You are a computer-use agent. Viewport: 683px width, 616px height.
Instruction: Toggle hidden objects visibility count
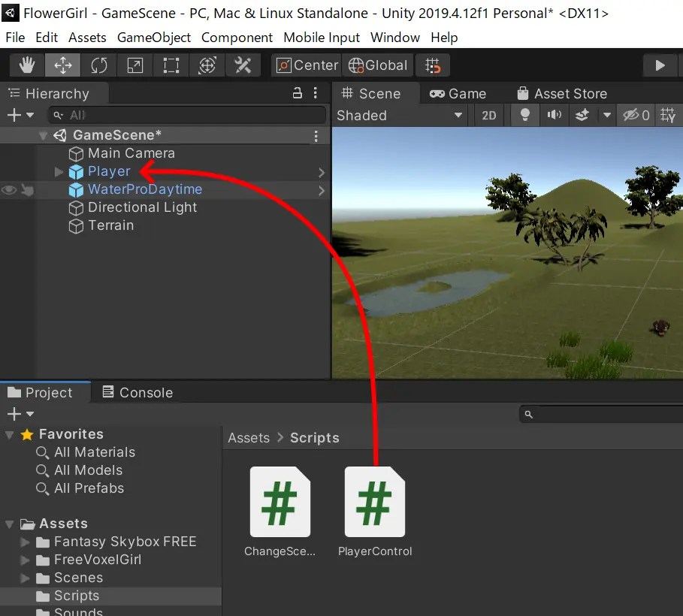pyautogui.click(x=636, y=116)
